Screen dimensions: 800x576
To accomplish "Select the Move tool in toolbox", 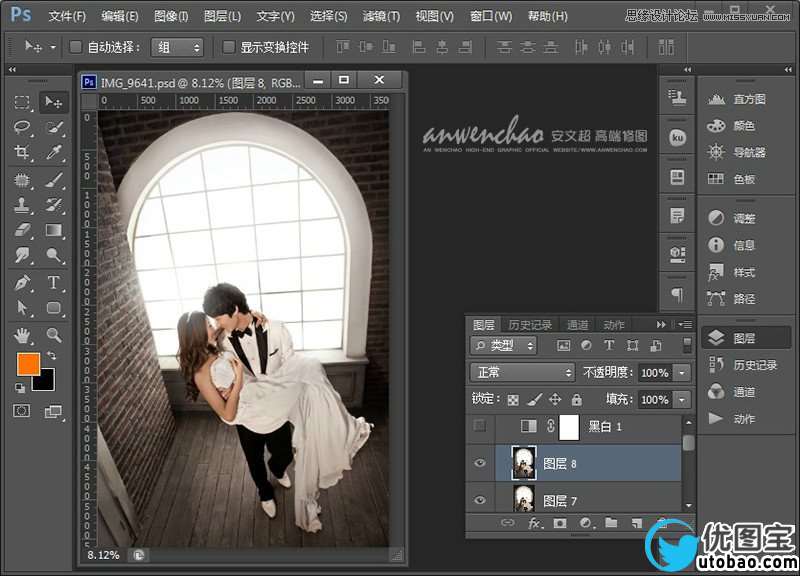I will point(53,102).
